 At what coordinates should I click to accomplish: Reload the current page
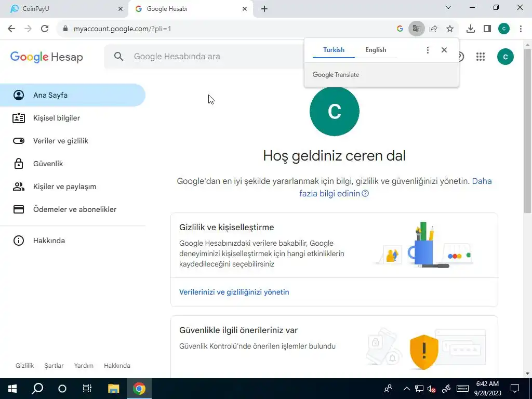(x=45, y=29)
